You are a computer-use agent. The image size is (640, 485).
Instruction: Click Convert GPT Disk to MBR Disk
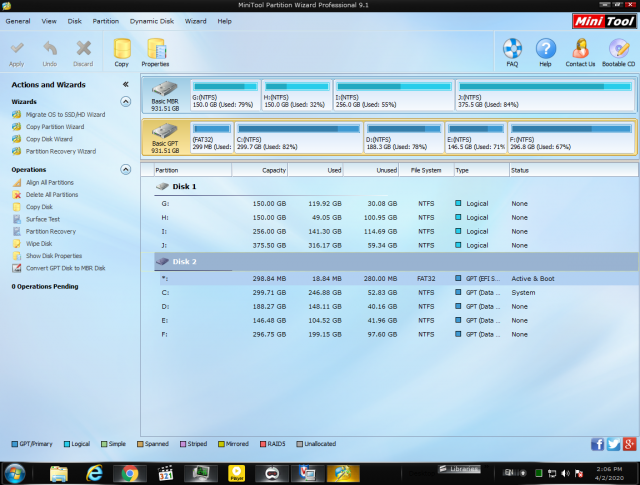pos(65,268)
